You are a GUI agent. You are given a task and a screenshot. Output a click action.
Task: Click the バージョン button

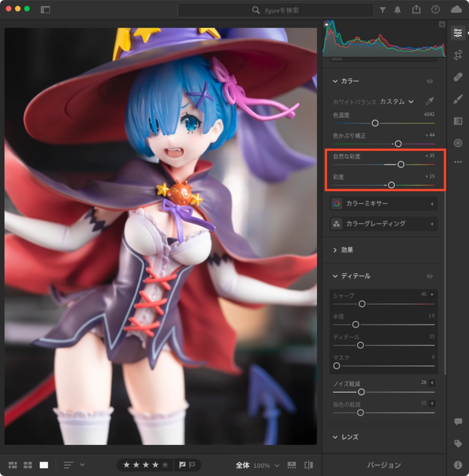(384, 465)
